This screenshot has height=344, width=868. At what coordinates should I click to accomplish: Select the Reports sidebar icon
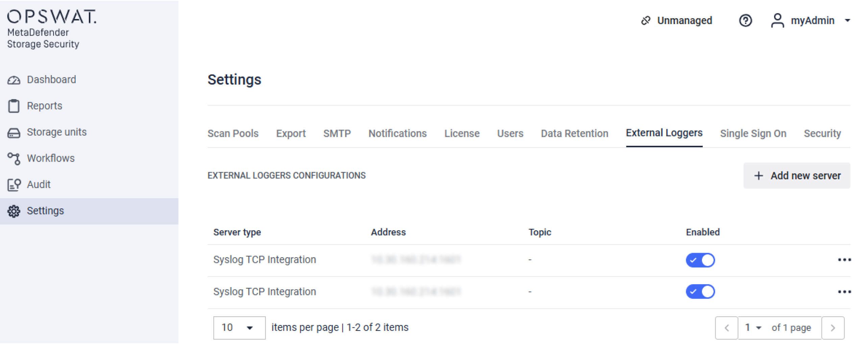coord(14,106)
